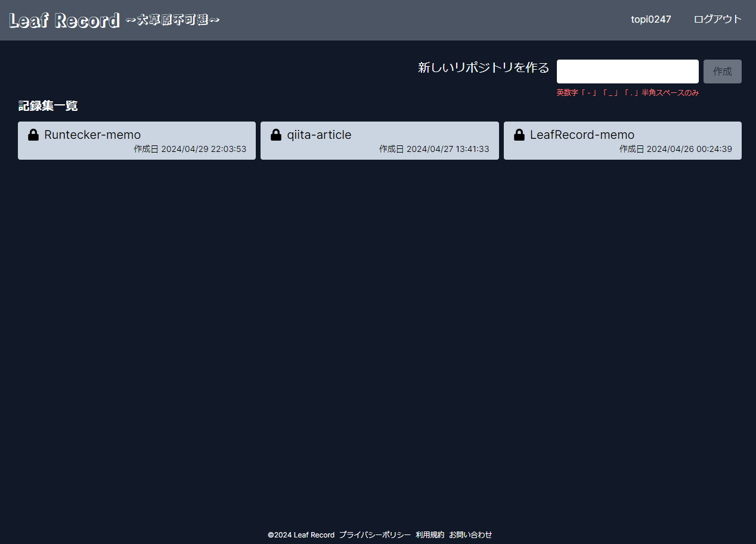Click the creation date on Runtecker-memo
The width and height of the screenshot is (756, 544).
point(191,149)
